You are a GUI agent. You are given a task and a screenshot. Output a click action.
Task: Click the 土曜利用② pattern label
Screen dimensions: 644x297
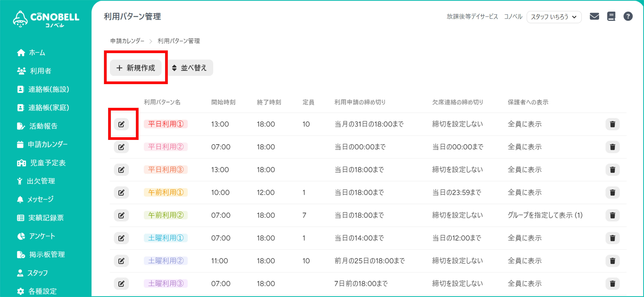[x=166, y=261]
